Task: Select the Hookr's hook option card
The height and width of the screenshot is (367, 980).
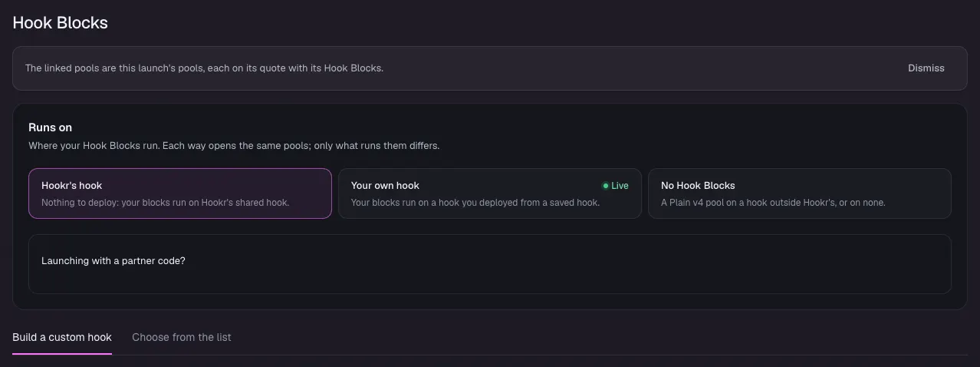Action: (180, 193)
